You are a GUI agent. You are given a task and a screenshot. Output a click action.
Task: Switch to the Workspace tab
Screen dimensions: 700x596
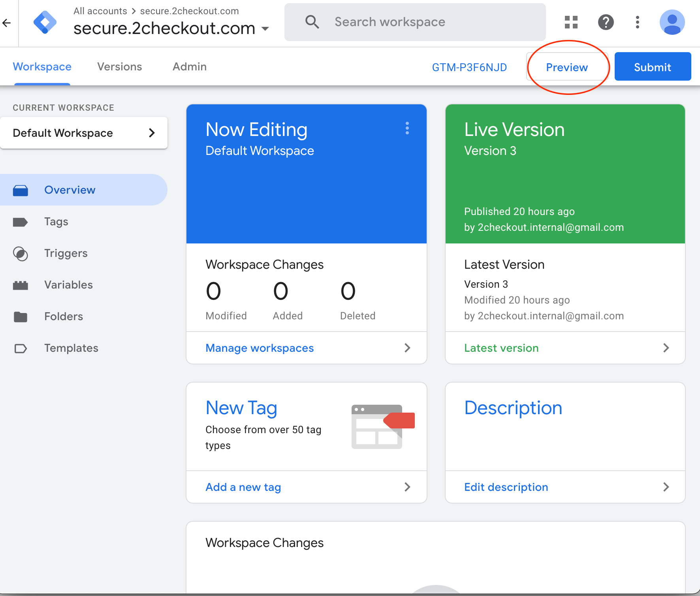42,66
